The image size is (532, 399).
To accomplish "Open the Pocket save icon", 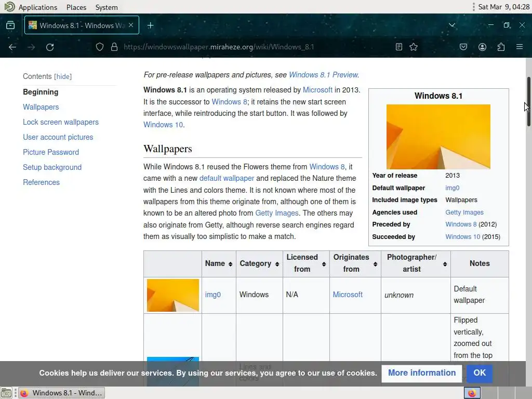I will click(463, 47).
